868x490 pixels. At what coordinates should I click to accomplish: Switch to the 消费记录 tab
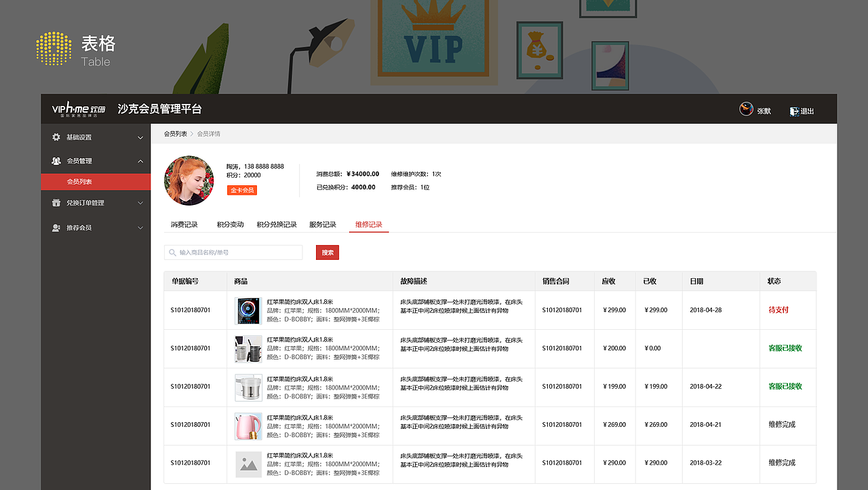(184, 225)
